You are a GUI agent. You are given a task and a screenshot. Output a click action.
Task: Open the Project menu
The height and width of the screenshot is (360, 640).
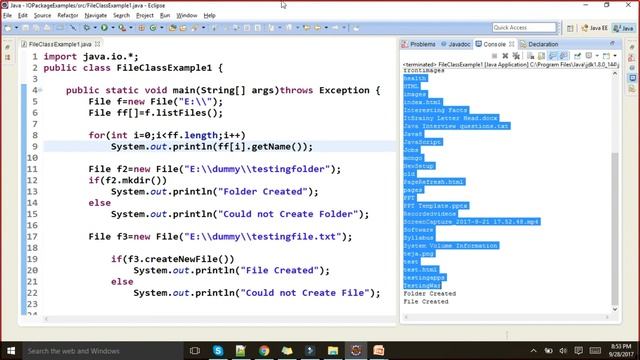(145, 16)
